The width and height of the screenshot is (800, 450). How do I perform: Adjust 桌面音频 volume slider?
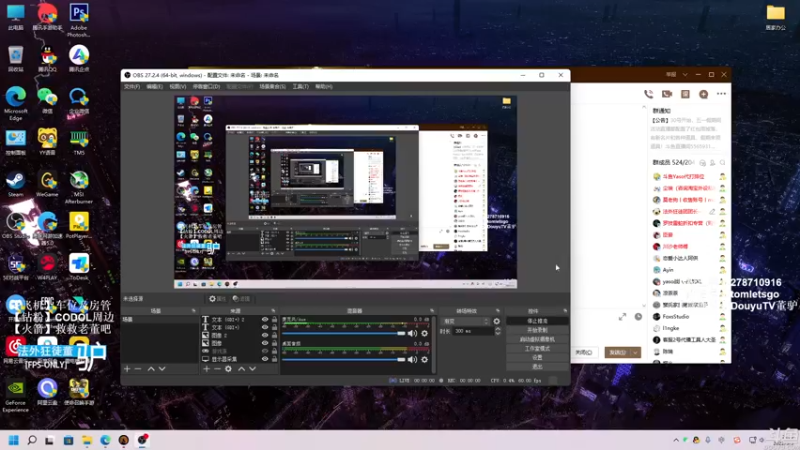click(343, 359)
